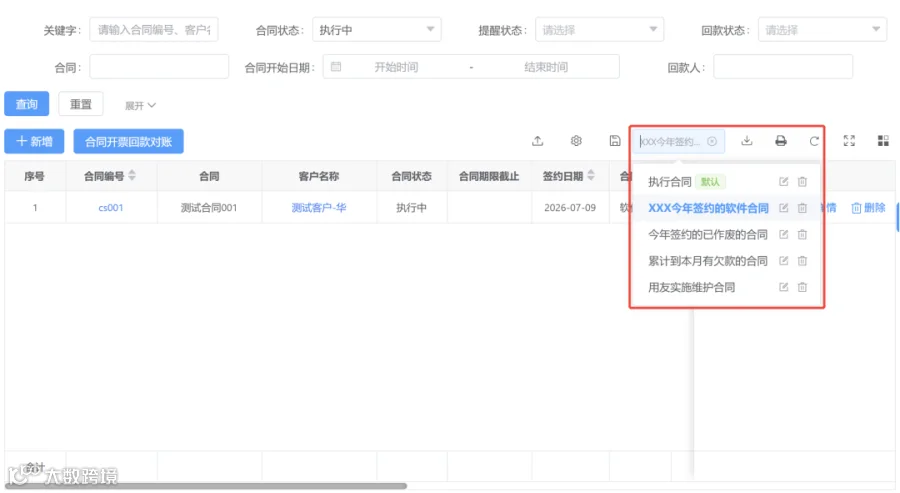Click the 重置 reset button
This screenshot has width=900, height=493.
pyautogui.click(x=81, y=104)
